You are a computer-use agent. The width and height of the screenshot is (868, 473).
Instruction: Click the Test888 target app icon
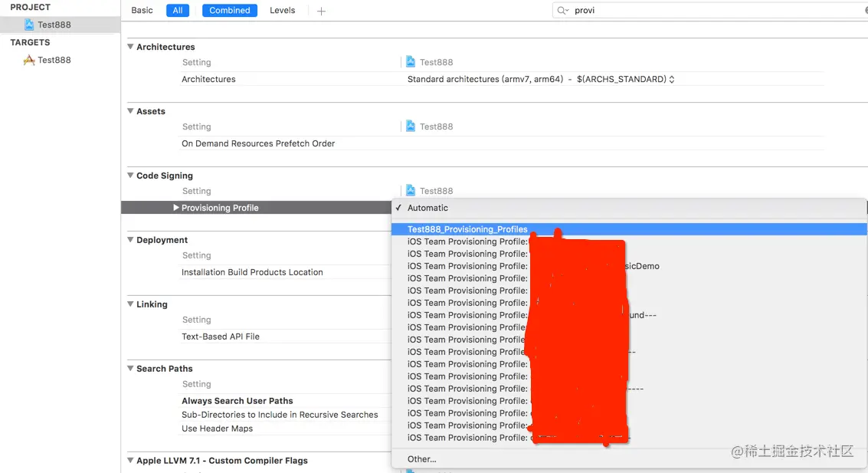[29, 60]
